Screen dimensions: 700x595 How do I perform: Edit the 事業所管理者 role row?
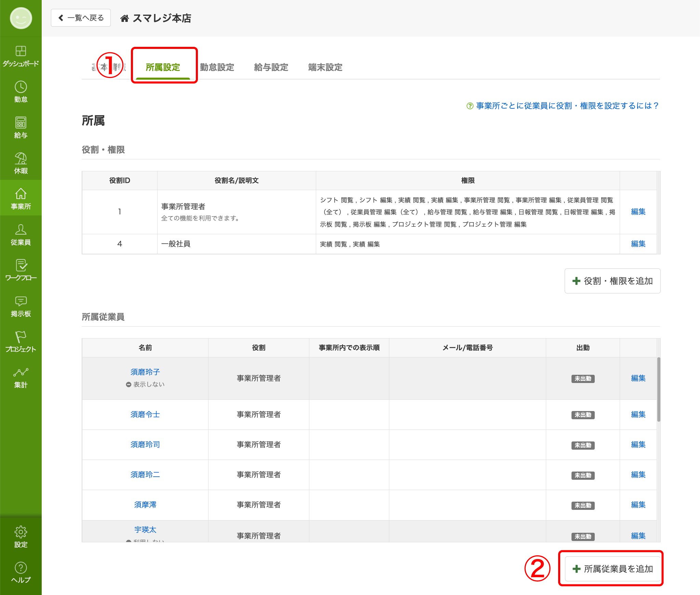click(638, 212)
